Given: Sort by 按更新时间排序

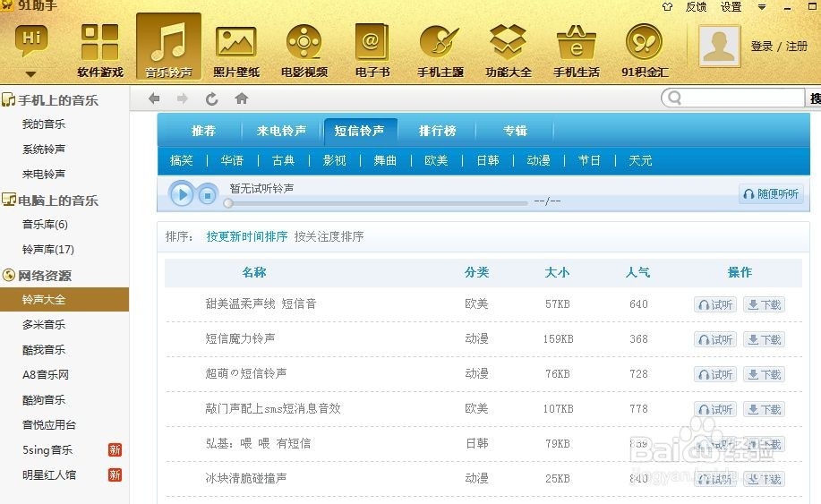Looking at the screenshot, I should tap(246, 236).
